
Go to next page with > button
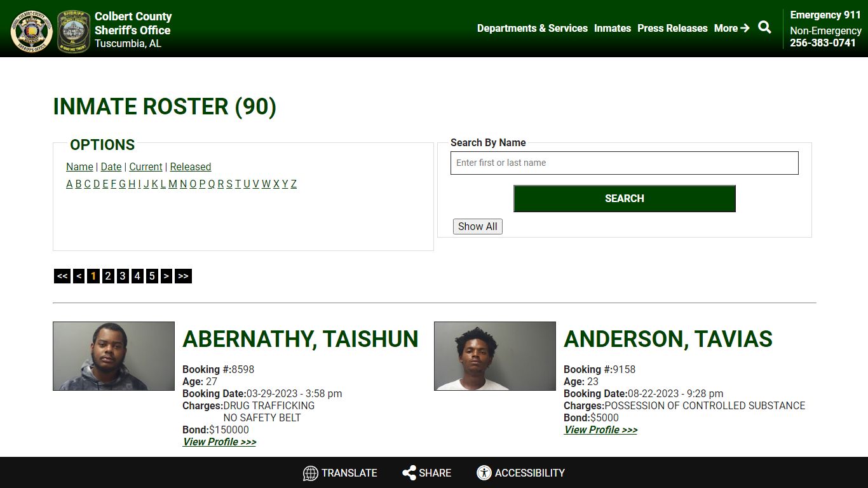point(166,276)
